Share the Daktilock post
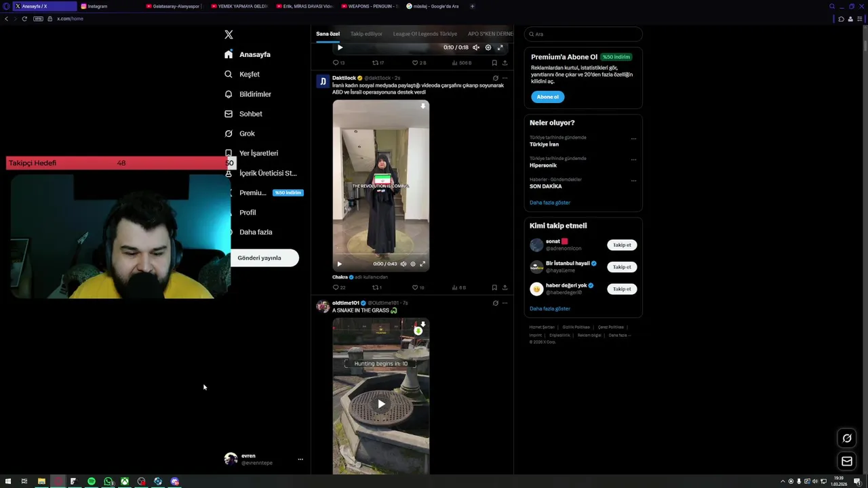 click(505, 287)
